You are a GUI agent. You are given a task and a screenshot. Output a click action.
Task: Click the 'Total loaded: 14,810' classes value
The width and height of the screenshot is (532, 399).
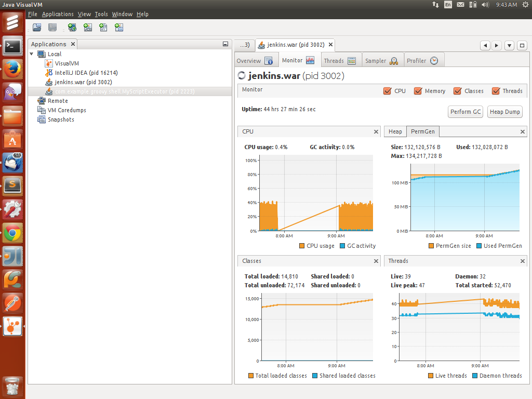pos(271,276)
